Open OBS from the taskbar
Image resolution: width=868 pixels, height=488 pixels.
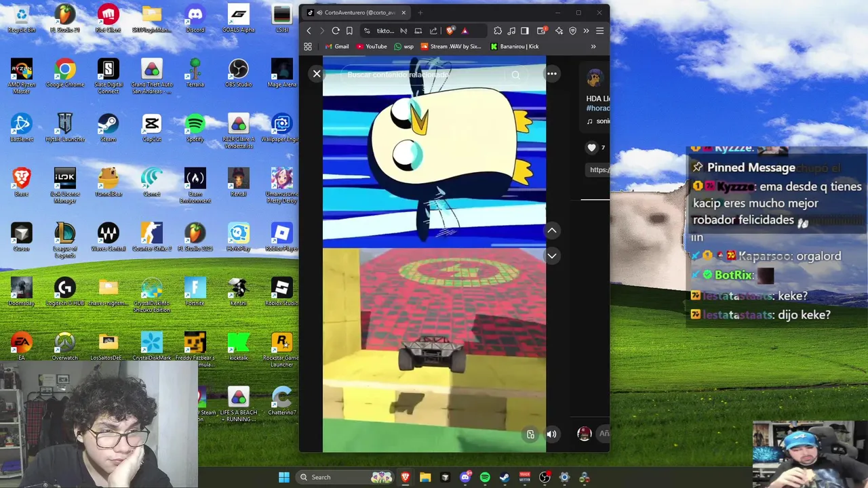click(x=545, y=477)
